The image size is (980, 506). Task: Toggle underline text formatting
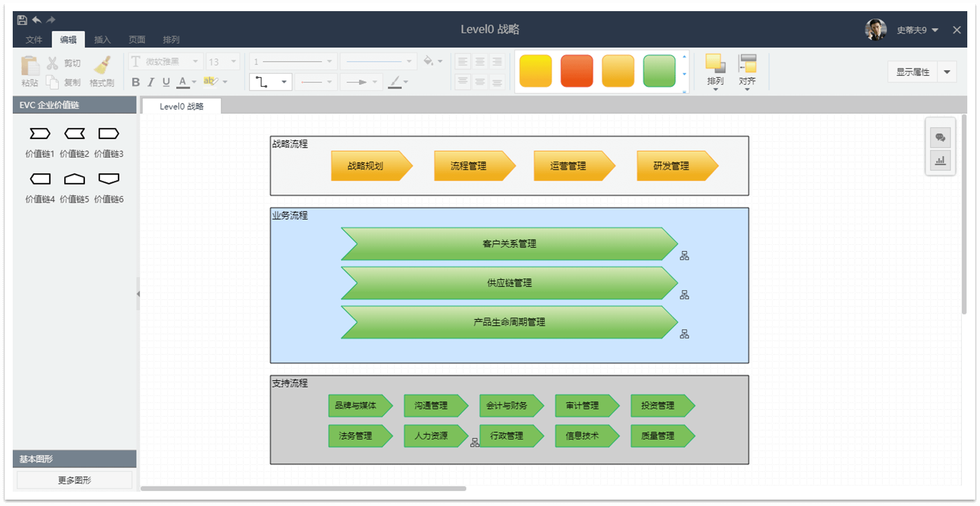tap(166, 82)
